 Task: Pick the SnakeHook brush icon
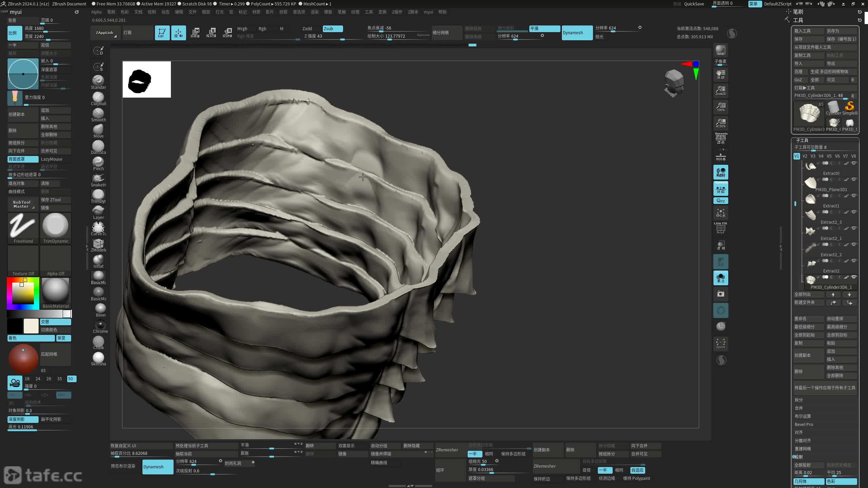[98, 179]
